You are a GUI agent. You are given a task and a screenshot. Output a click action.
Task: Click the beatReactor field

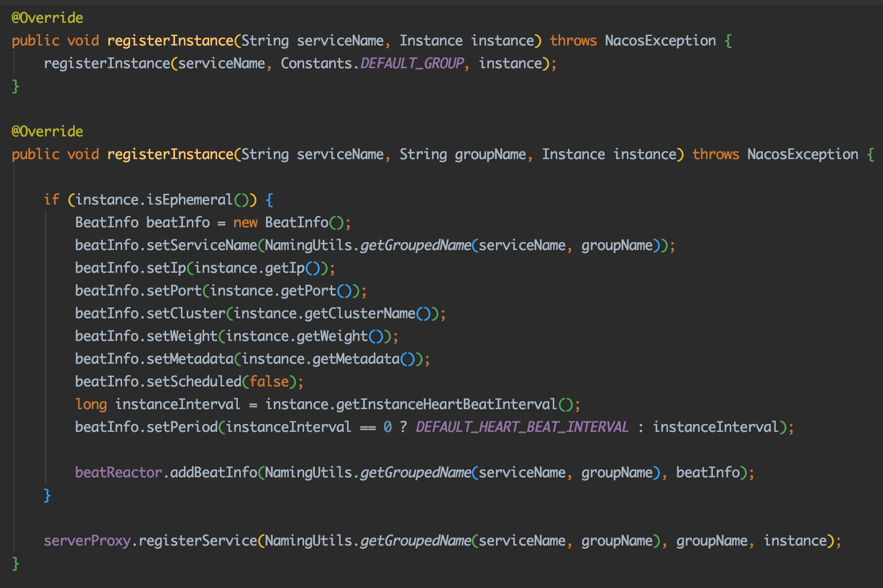[119, 472]
